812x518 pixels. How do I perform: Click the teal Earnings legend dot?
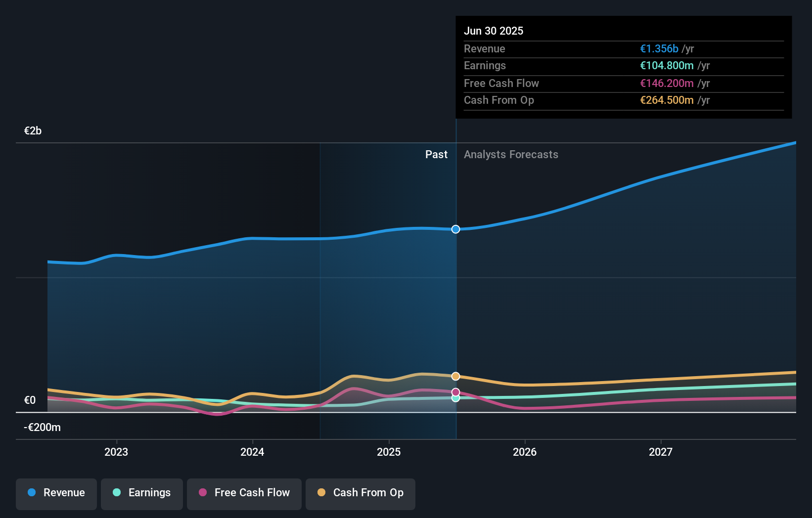coord(116,493)
